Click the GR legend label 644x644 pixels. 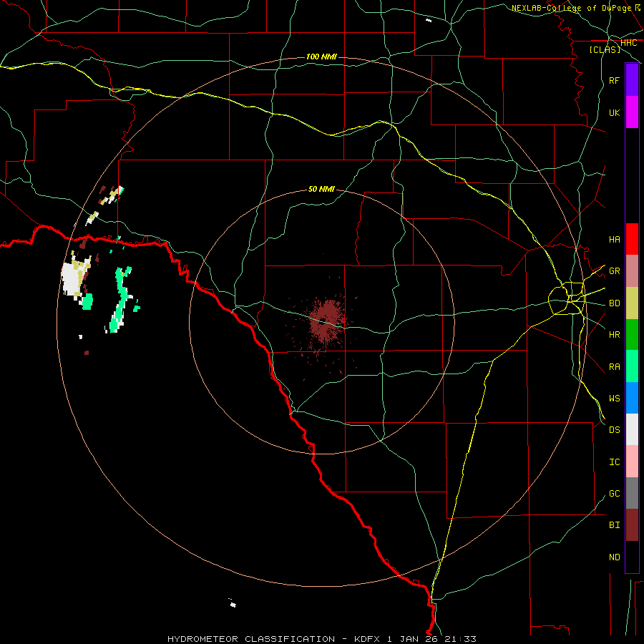(614, 271)
